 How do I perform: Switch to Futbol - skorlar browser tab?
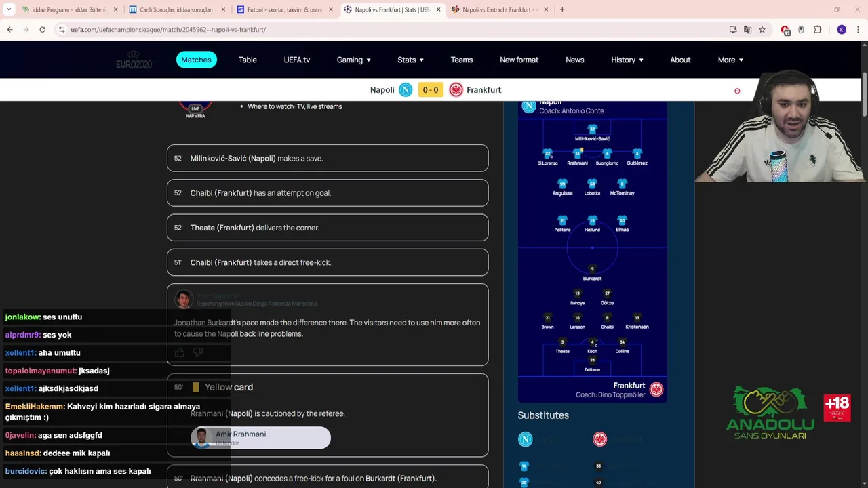tap(285, 9)
